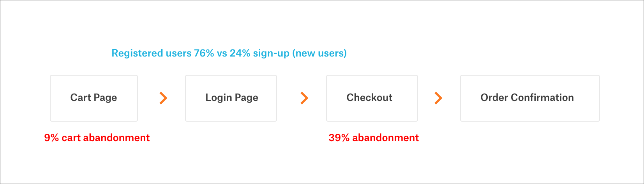Click the 24% figure in blue text

pos(240,53)
